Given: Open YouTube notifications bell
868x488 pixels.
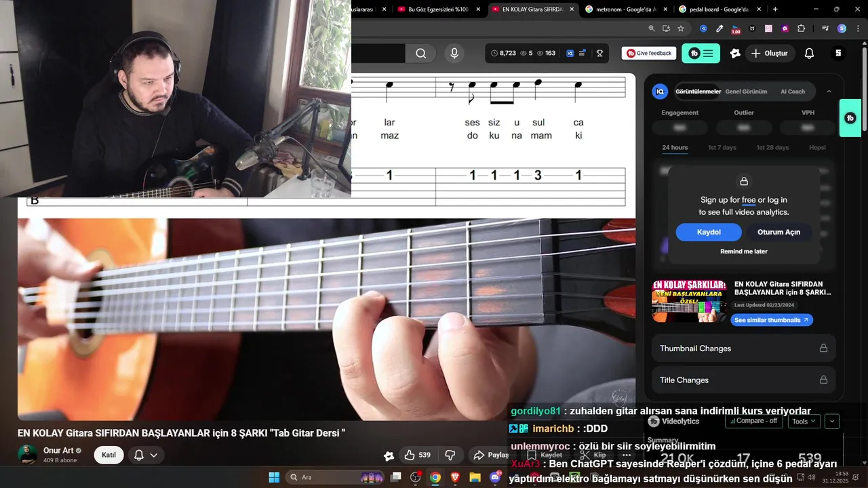Looking at the screenshot, I should click(x=809, y=54).
